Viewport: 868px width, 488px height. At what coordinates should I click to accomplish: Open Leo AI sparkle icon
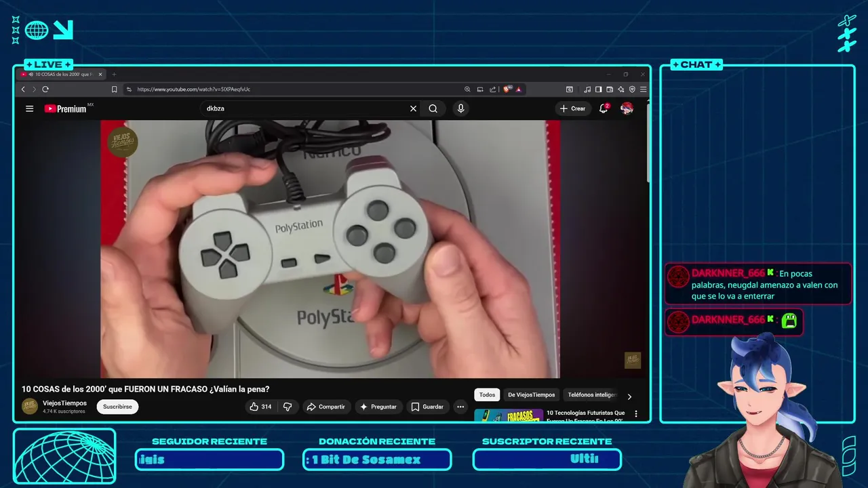pos(620,89)
